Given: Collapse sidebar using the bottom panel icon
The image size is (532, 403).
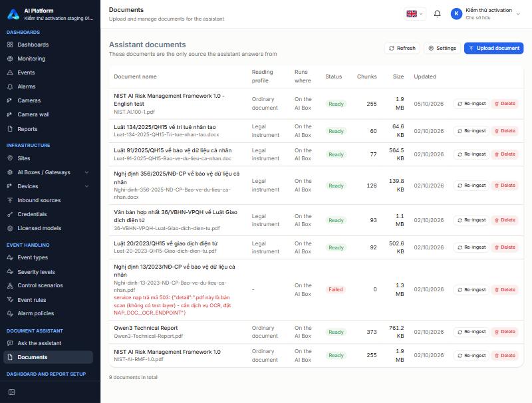Looking at the screenshot, I should (x=11, y=392).
